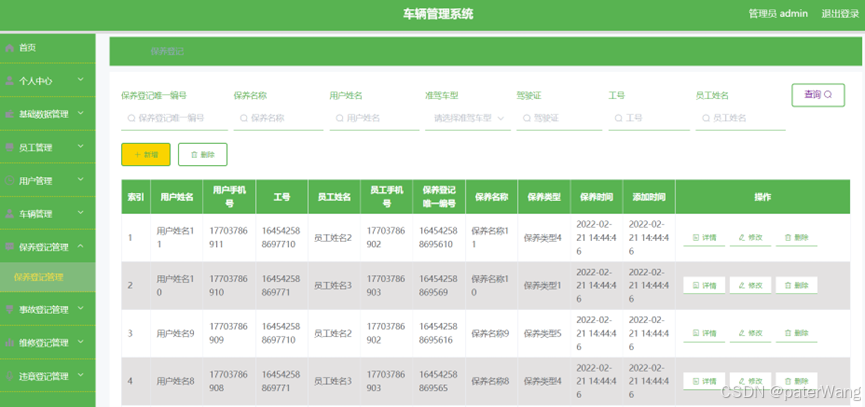The image size is (865, 407).
Task: Expand the 基础数据管理 chevron
Action: (81, 113)
